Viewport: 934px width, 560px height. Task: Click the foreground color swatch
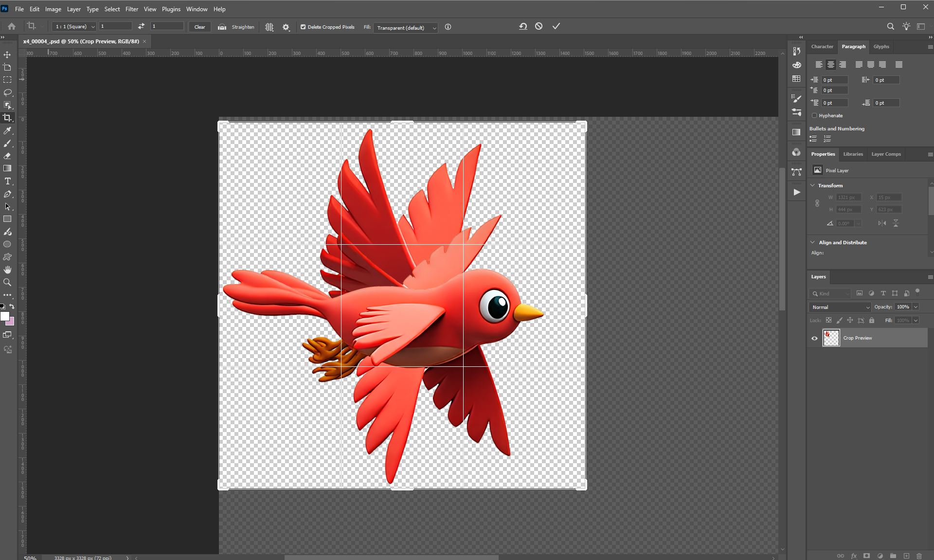(x=5, y=317)
